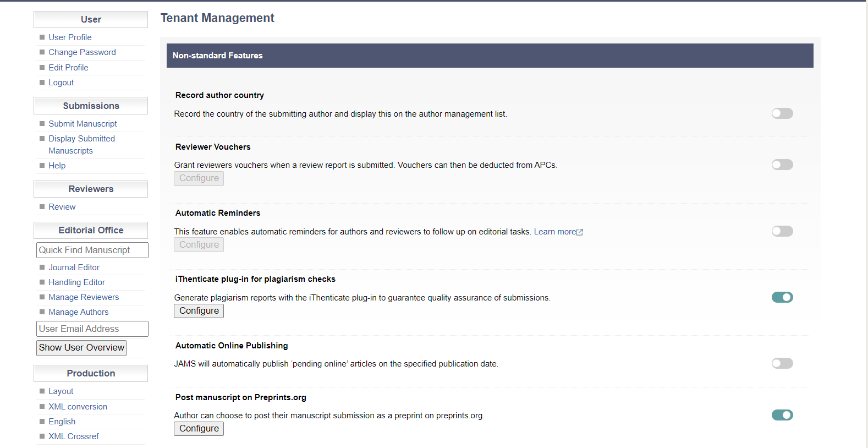
Task: Select Submit Manuscript in sidebar
Action: coord(83,124)
